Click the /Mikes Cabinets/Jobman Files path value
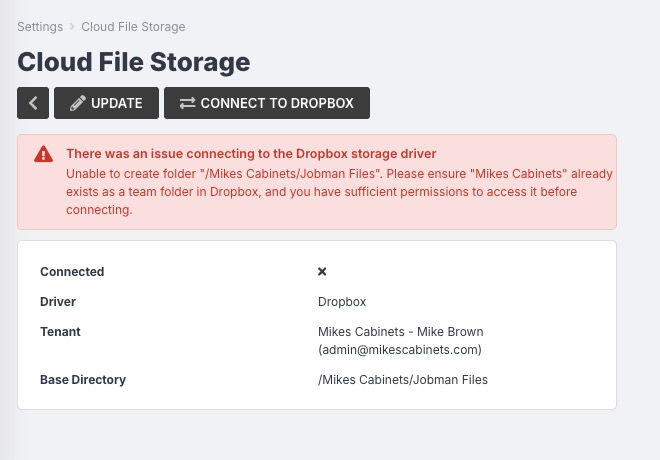Viewport: 660px width, 460px height. pyautogui.click(x=403, y=380)
